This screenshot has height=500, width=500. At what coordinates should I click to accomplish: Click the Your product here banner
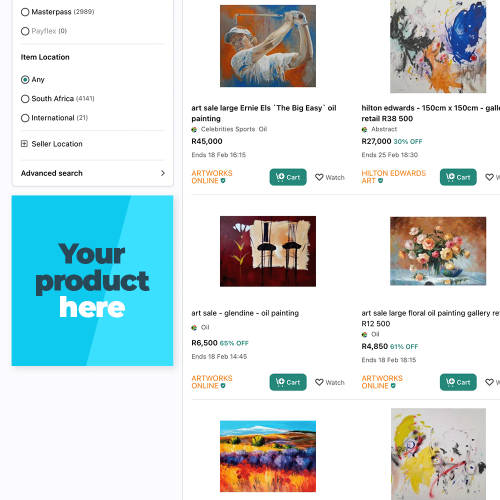92,281
